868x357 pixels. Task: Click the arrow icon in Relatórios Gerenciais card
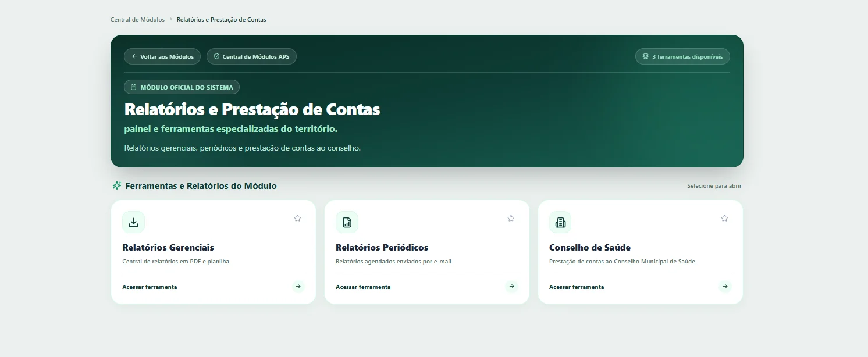click(x=298, y=287)
